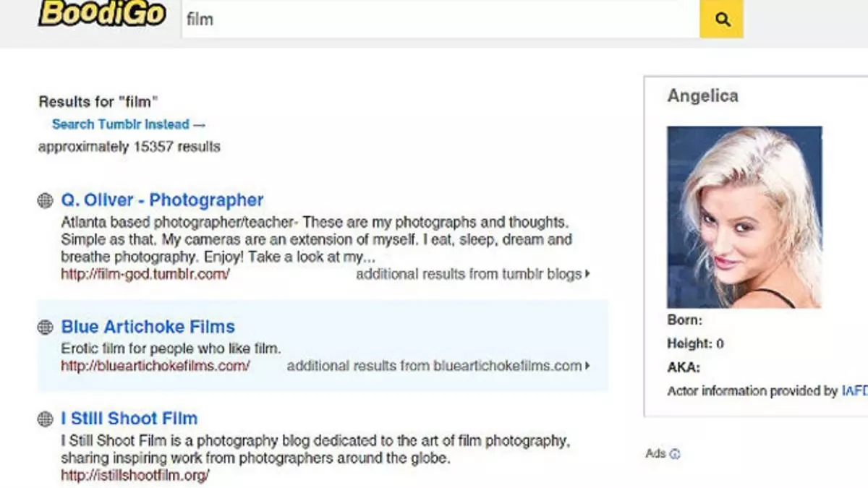Expand additional results from tumblr blogs
868x488 pixels.
point(472,274)
